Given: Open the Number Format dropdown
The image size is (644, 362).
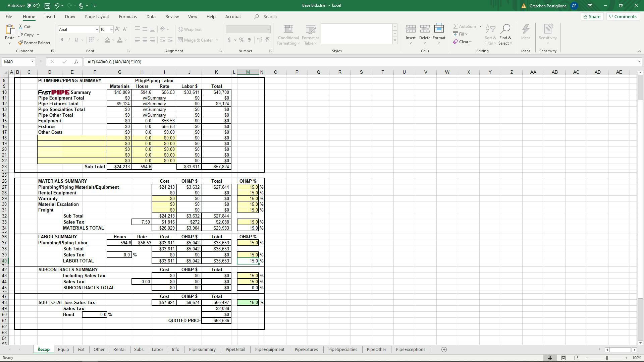Looking at the screenshot, I should pyautogui.click(x=268, y=29).
